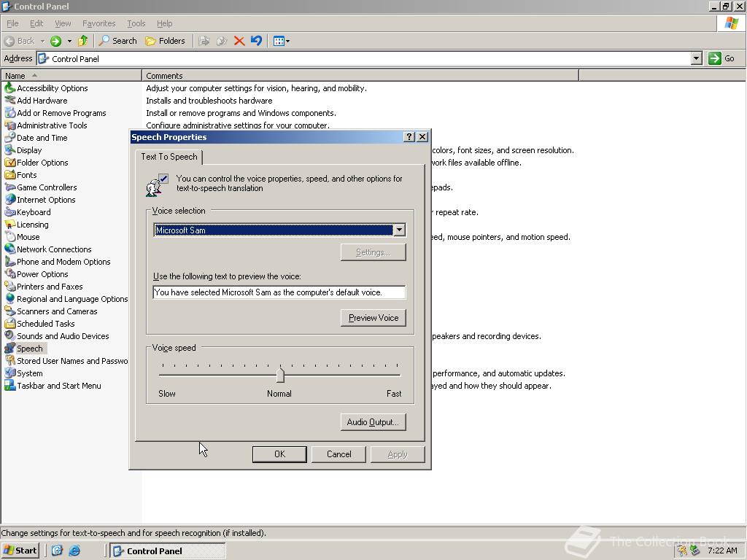Click inside the voice preview text field

pyautogui.click(x=279, y=292)
